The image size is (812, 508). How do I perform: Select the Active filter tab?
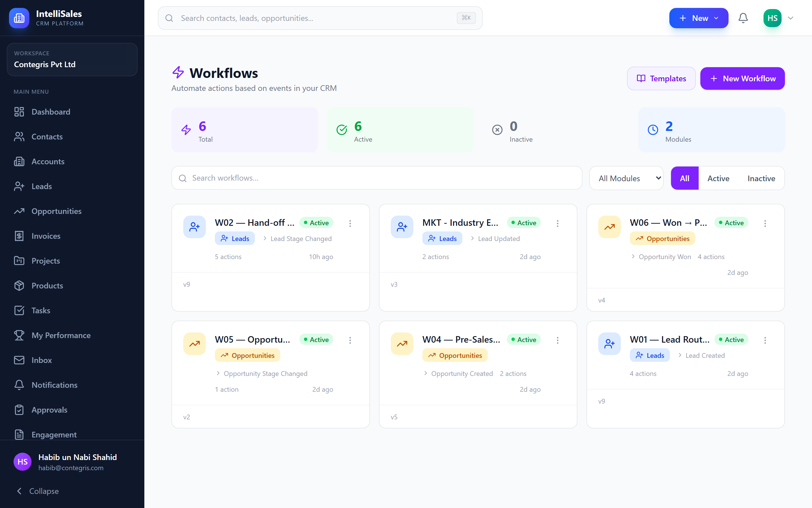tap(718, 178)
